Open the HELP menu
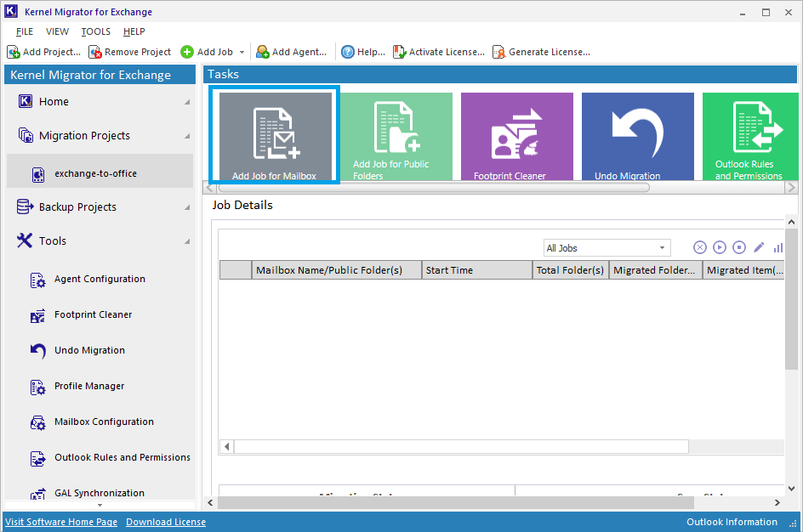The image size is (803, 532). (134, 31)
